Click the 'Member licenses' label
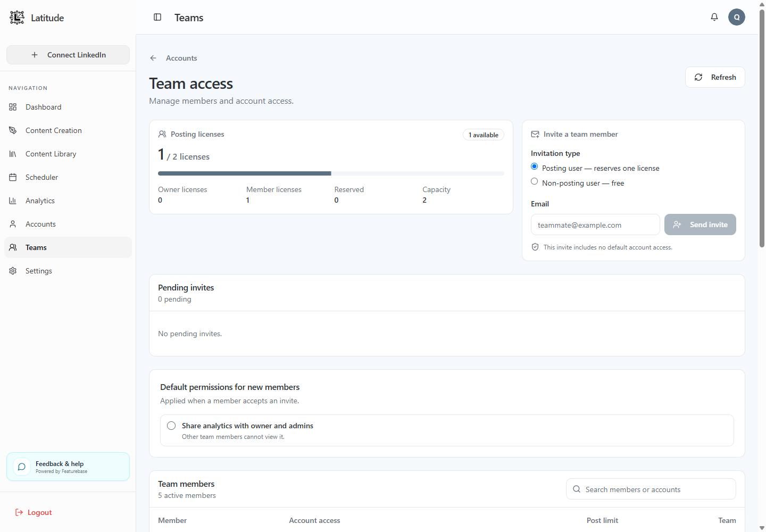 click(x=273, y=189)
